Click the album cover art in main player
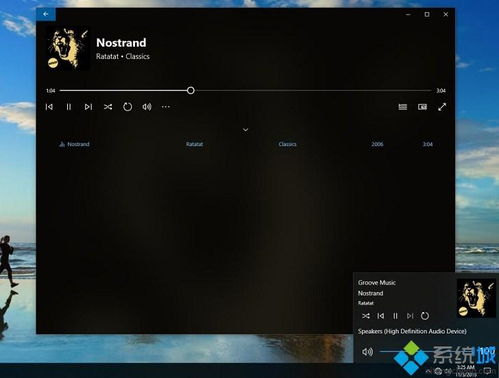Viewport: 499px width, 378px height. click(68, 49)
